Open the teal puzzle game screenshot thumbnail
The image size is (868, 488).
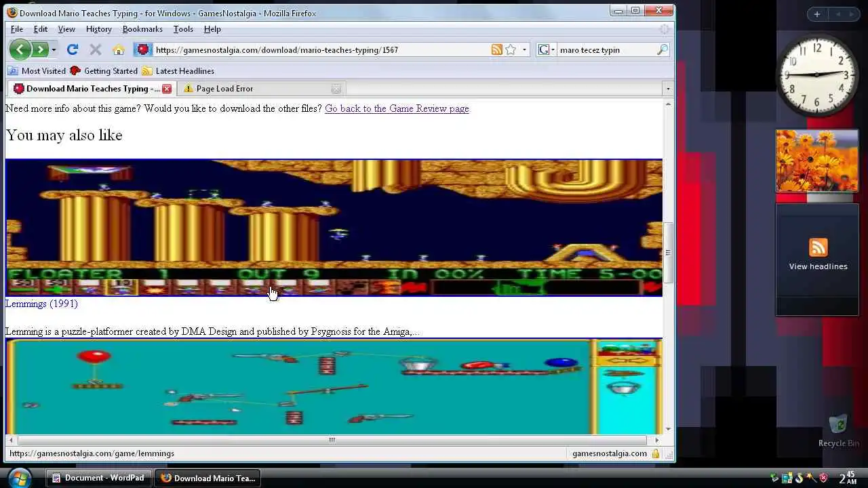click(x=334, y=386)
